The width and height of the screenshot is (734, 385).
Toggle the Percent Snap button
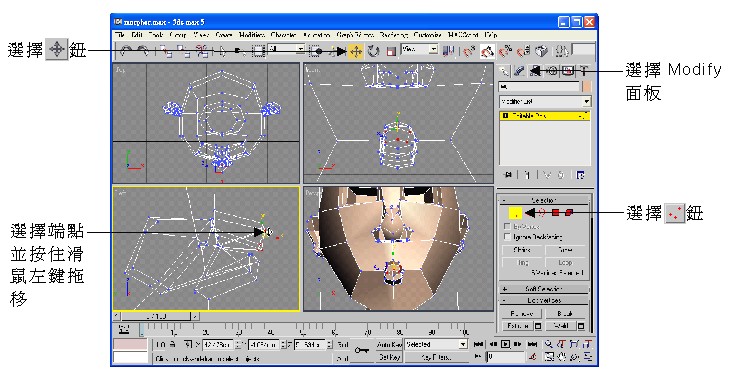(506, 51)
